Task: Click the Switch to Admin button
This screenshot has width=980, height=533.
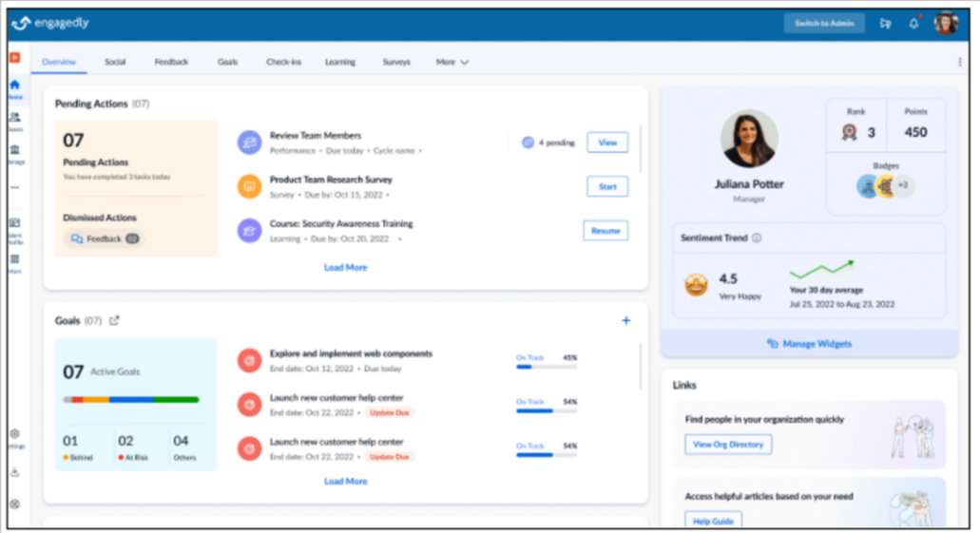Action: pyautogui.click(x=824, y=24)
